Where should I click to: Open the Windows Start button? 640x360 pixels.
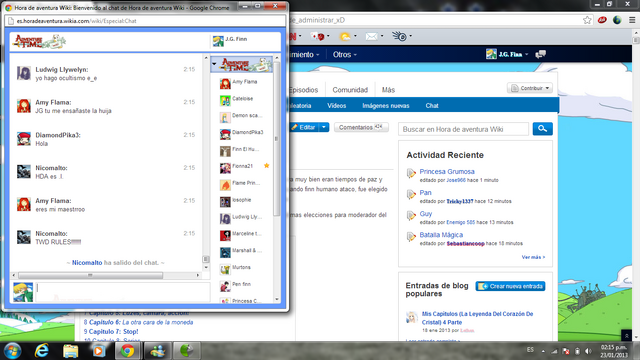[x=12, y=351]
